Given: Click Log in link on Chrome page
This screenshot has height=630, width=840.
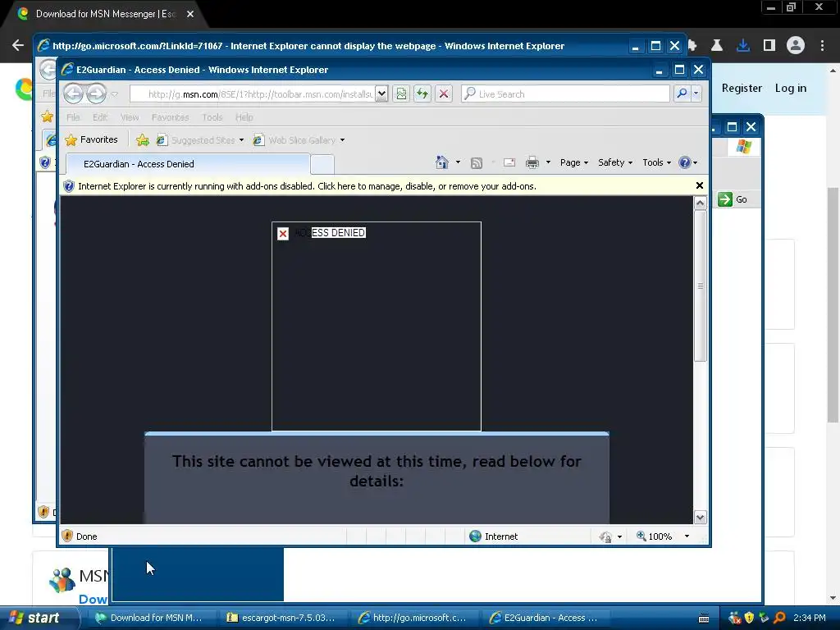Looking at the screenshot, I should pyautogui.click(x=790, y=88).
